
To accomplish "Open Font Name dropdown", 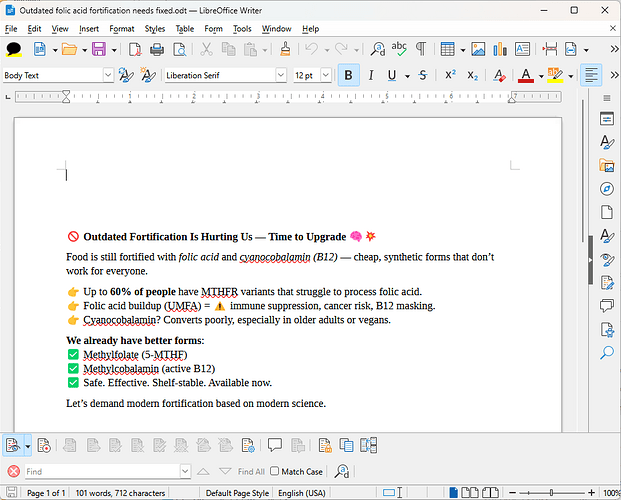I will [x=280, y=75].
